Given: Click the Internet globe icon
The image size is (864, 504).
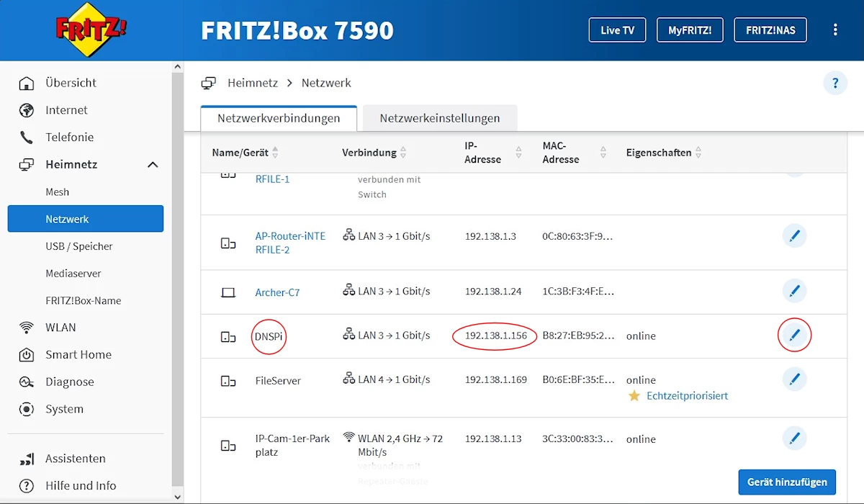Looking at the screenshot, I should click(27, 110).
